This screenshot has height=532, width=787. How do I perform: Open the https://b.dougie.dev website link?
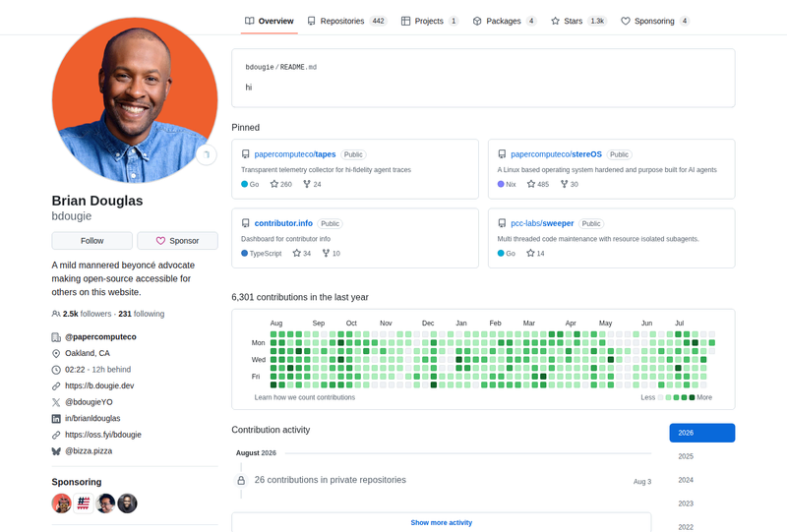click(99, 385)
